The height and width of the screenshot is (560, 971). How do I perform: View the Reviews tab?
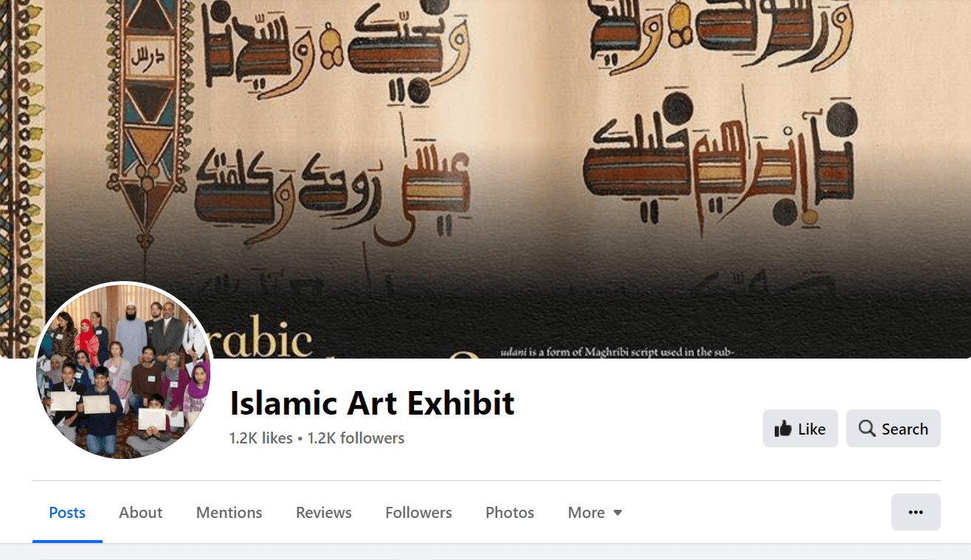point(324,512)
